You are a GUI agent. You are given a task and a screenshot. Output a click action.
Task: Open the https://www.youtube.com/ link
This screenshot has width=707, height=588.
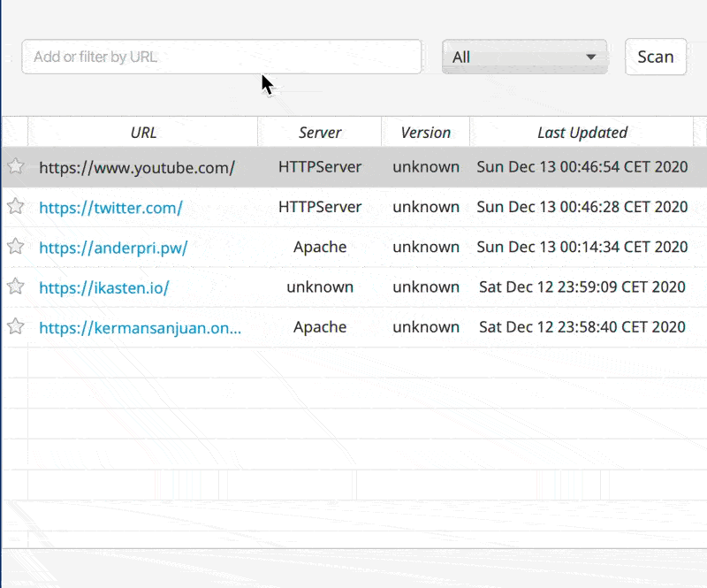tap(137, 167)
